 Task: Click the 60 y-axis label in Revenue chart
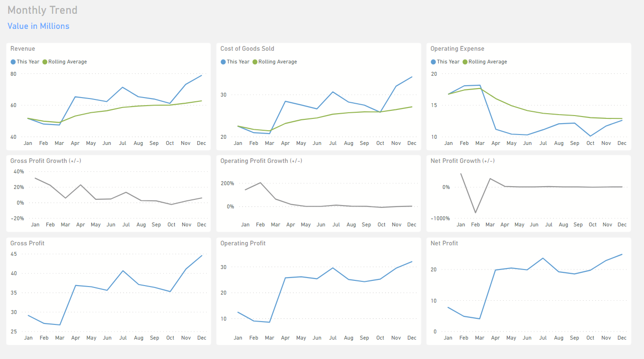(13, 106)
